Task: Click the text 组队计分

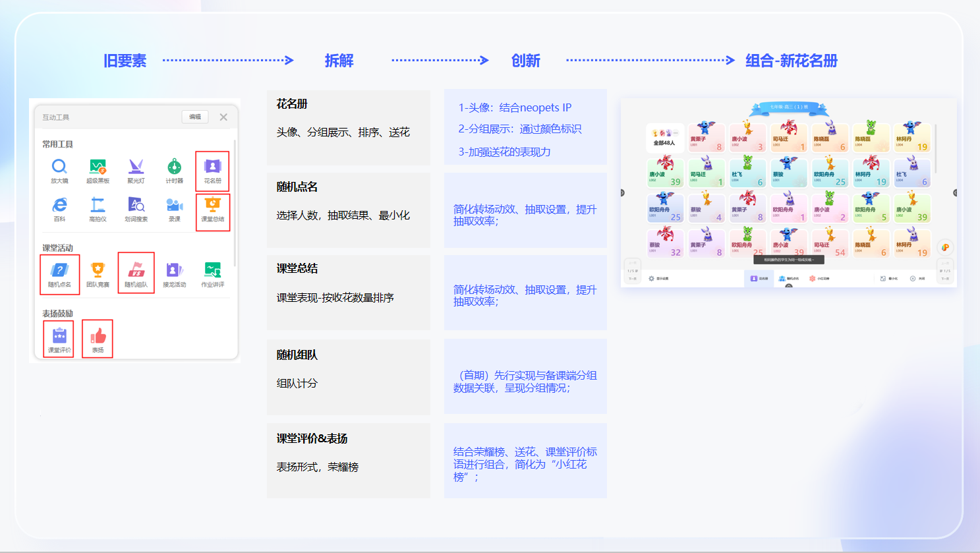Action: (297, 383)
